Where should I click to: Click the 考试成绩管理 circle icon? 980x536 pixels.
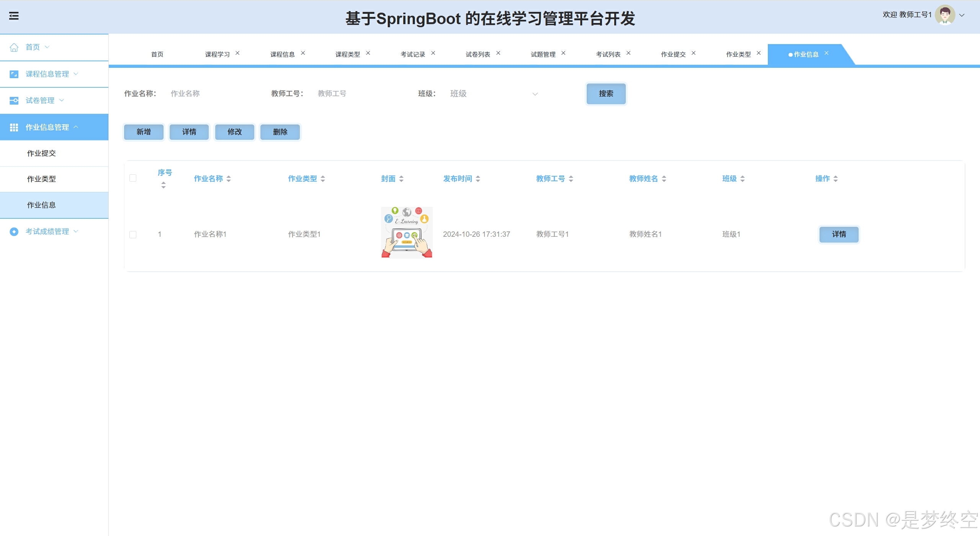click(x=14, y=231)
